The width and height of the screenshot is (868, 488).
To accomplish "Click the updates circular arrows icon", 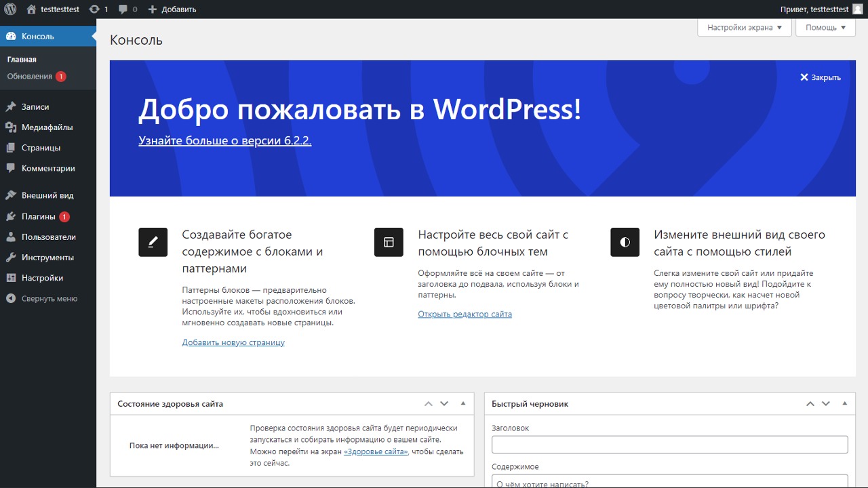I will click(x=94, y=9).
